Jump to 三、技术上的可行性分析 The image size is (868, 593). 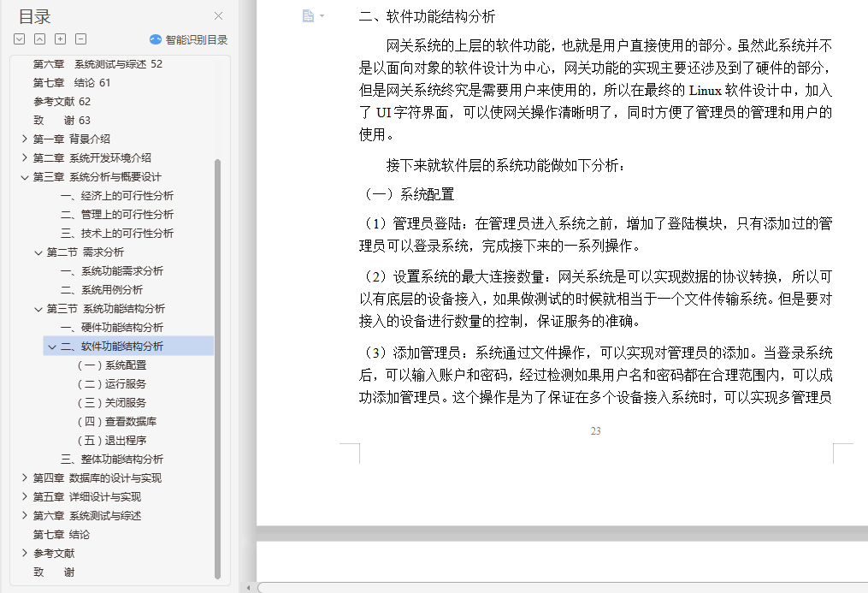click(x=117, y=234)
